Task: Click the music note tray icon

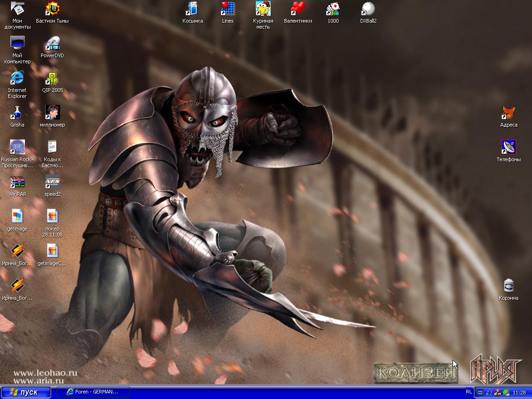Action: coord(489,393)
